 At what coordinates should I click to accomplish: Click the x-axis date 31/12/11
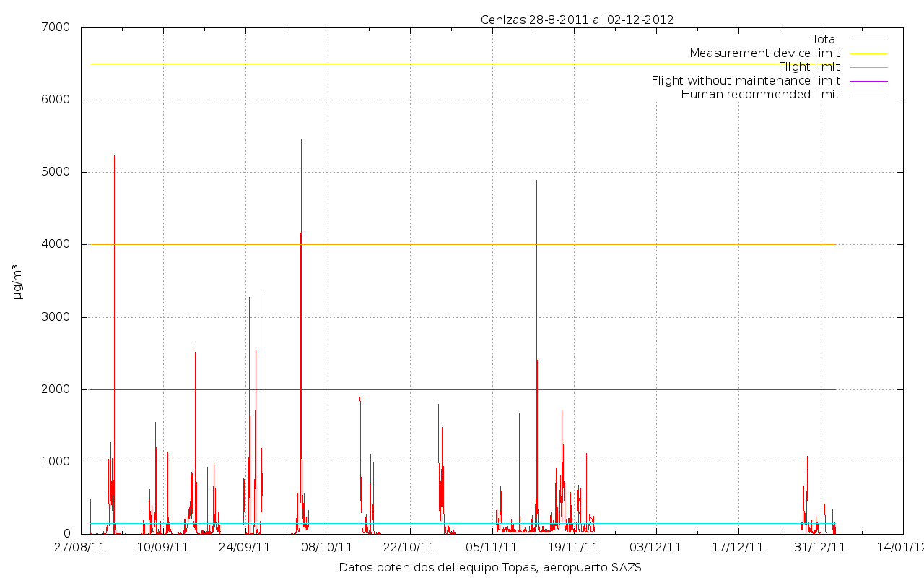(x=821, y=548)
